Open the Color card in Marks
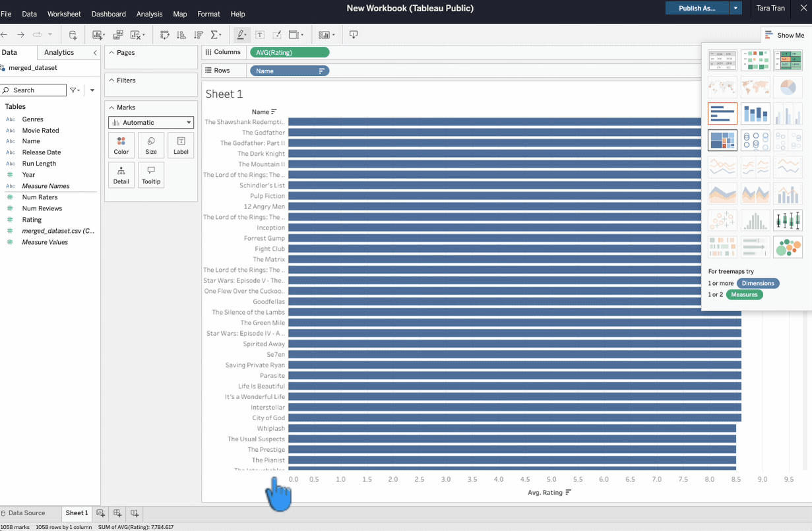 click(x=121, y=145)
